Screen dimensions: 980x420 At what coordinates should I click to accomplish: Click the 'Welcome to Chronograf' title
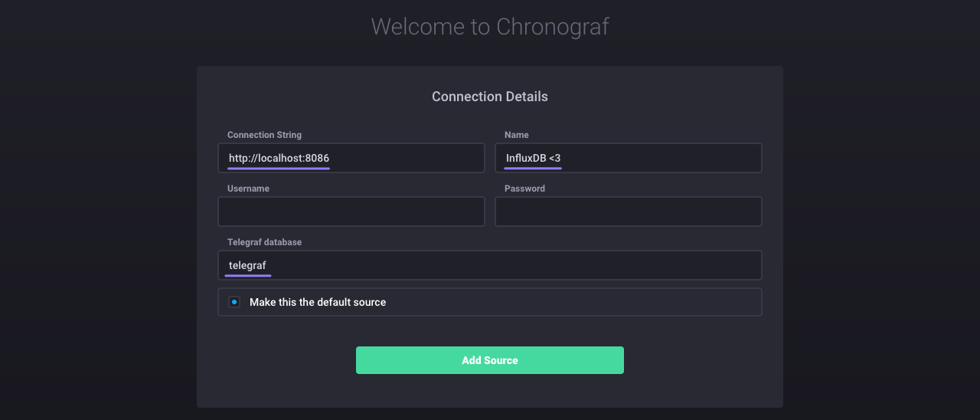click(490, 26)
